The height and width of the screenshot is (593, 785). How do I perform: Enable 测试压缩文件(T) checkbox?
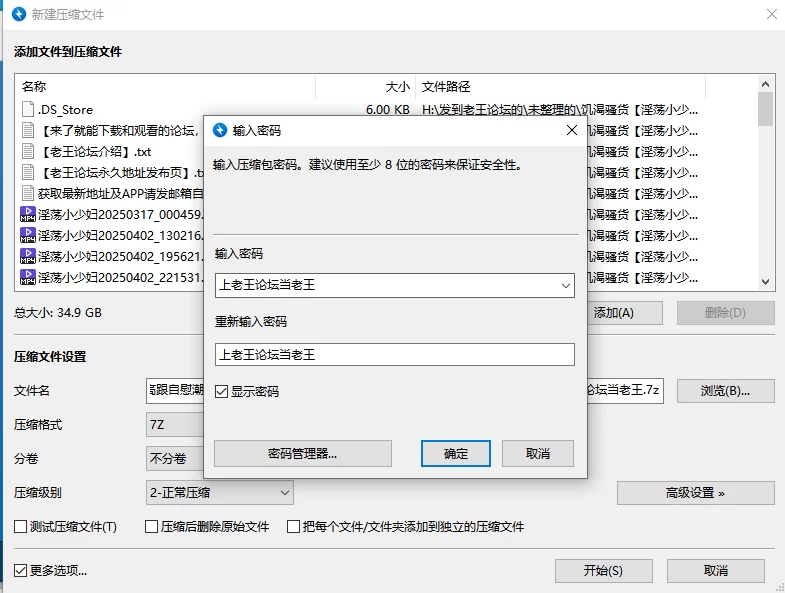(x=21, y=526)
